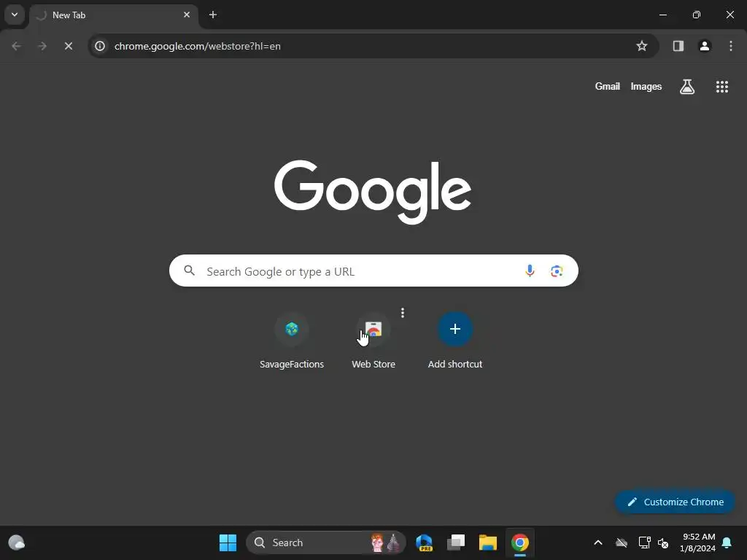Click the OneDrive cloud tray icon

pos(622,542)
